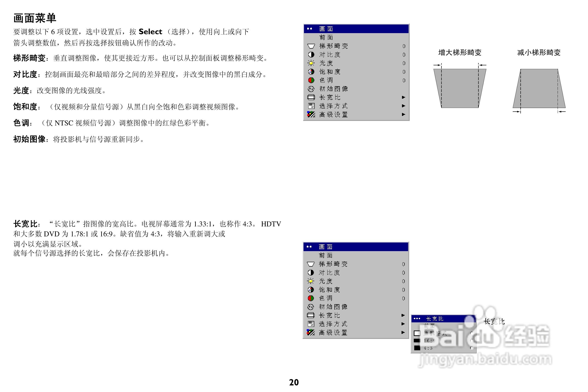Viewport: 588px width, 392px height.
Task: Select the 光度 sun brightness icon
Action: click(x=311, y=63)
